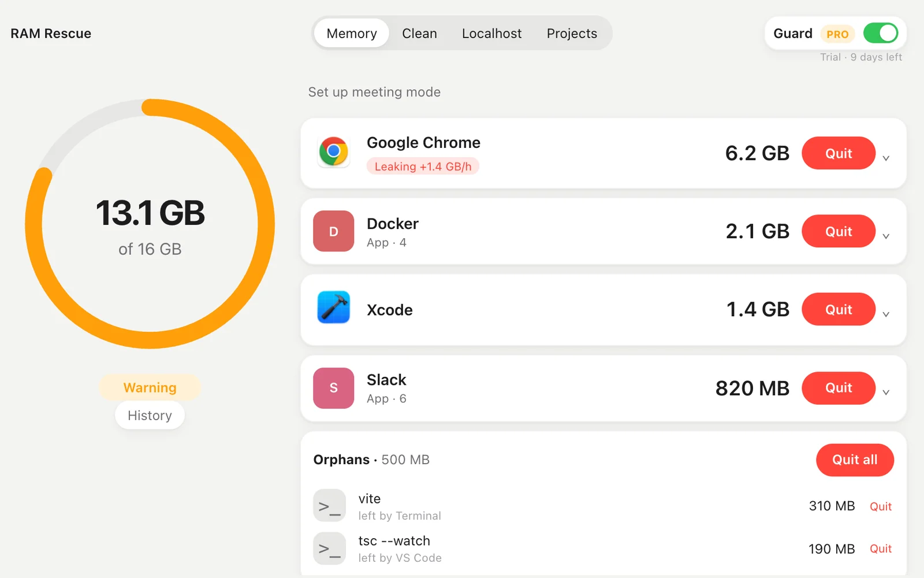Switch to the Memory tab
The width and height of the screenshot is (924, 578).
(x=352, y=33)
